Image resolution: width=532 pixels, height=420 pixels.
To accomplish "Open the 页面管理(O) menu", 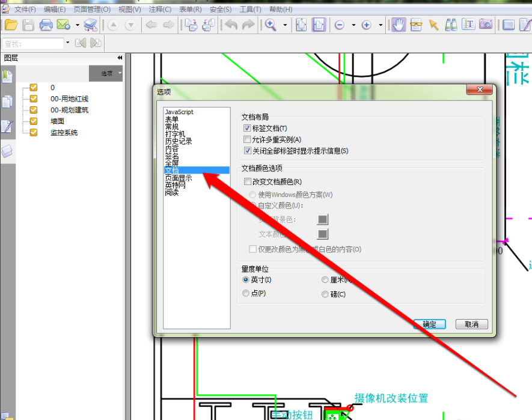I will pos(92,9).
